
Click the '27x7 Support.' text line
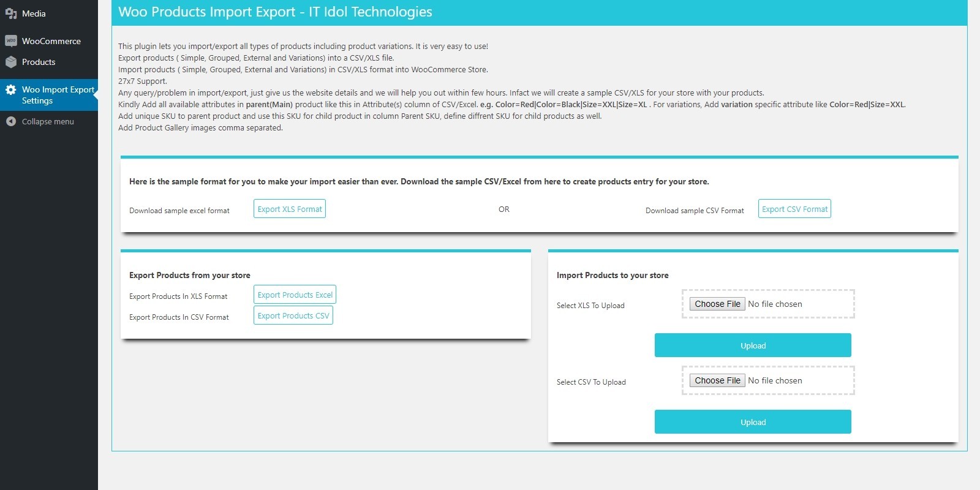click(x=143, y=81)
